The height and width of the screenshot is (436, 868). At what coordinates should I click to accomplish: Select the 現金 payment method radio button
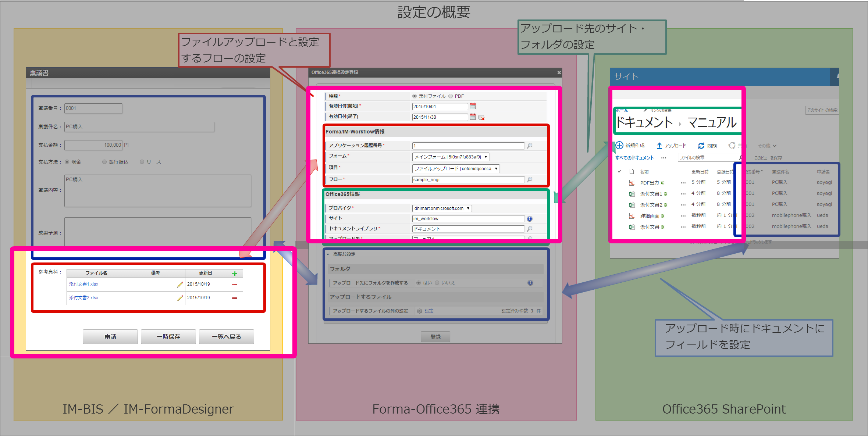67,162
